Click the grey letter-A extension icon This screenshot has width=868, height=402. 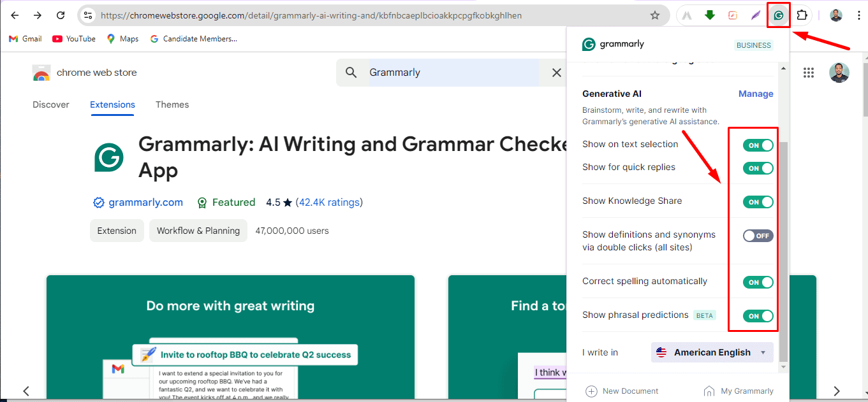click(x=687, y=15)
